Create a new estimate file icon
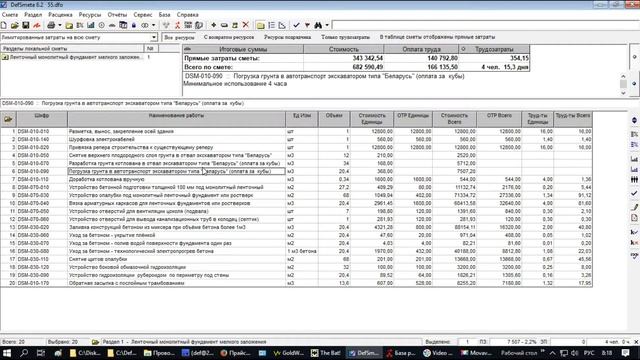The width and height of the screenshot is (640, 360). (4, 25)
